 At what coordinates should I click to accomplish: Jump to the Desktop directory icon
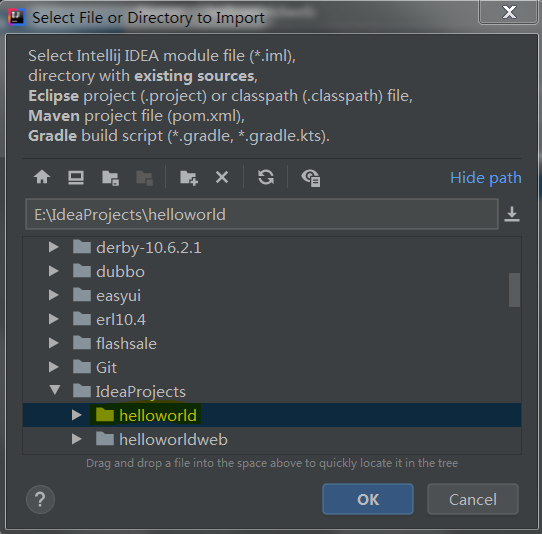(x=76, y=178)
